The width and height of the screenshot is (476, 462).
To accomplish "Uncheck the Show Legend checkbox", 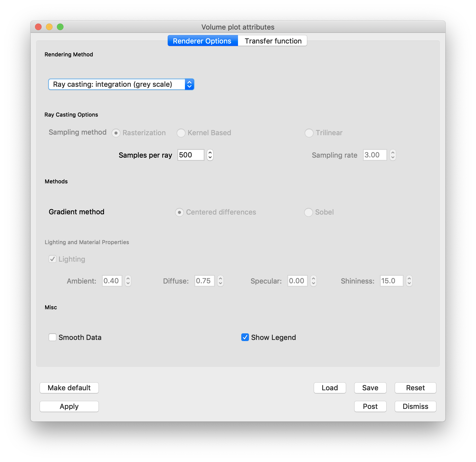I will point(245,337).
